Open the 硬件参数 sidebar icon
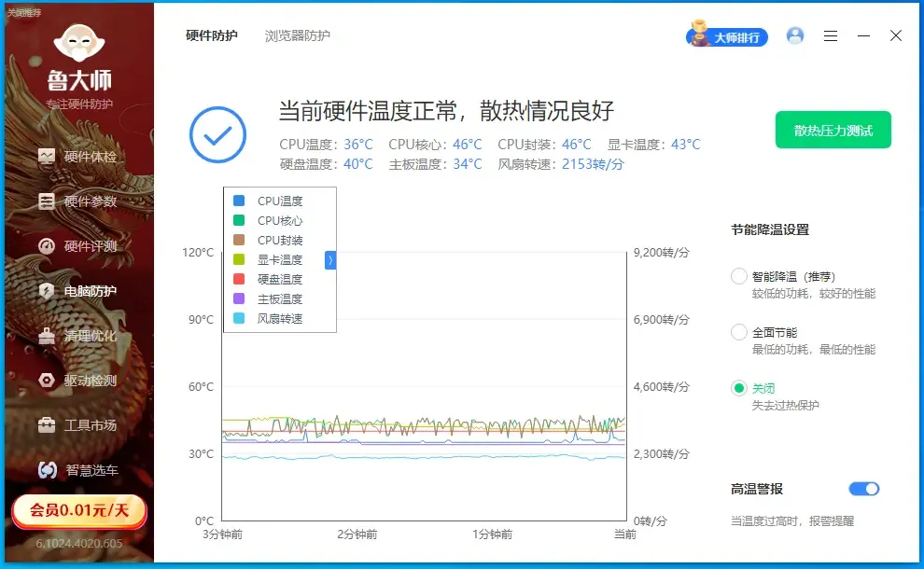 [x=47, y=201]
